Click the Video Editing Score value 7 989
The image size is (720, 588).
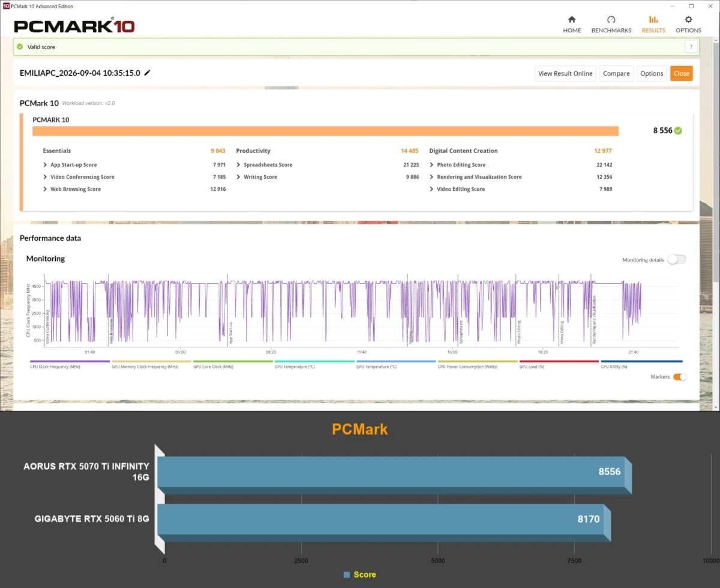605,189
